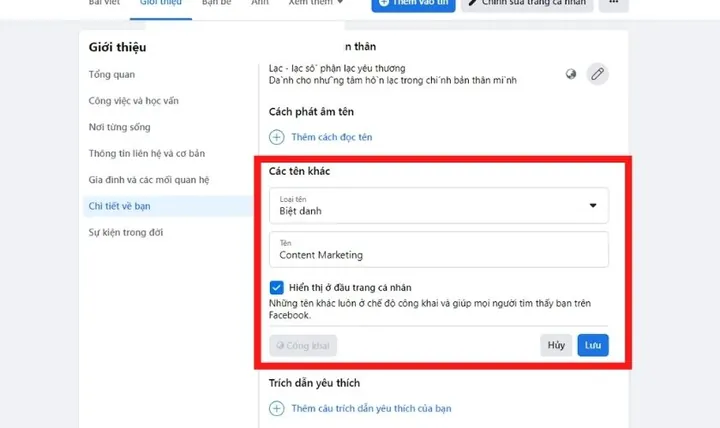This screenshot has height=428, width=720.
Task: Open Công việc và học vấn section
Action: (x=134, y=101)
